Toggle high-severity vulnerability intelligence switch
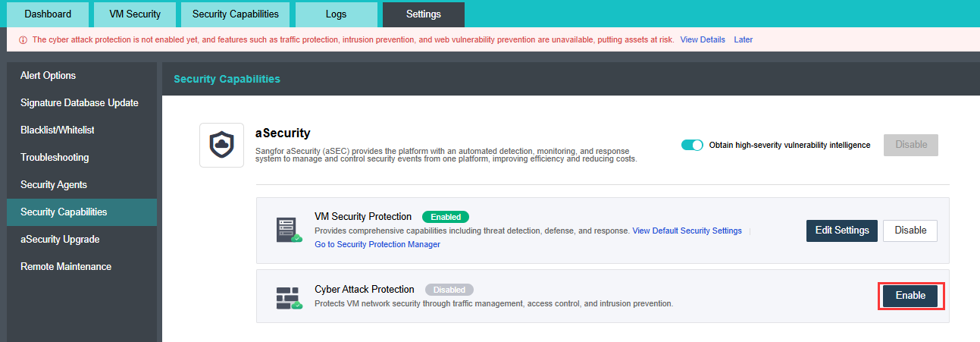 [693, 145]
